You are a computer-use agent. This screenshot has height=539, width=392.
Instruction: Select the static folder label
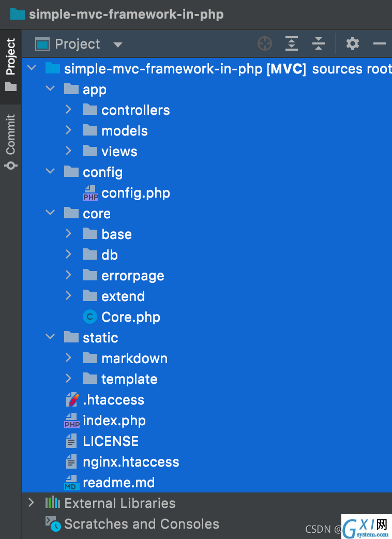point(101,338)
